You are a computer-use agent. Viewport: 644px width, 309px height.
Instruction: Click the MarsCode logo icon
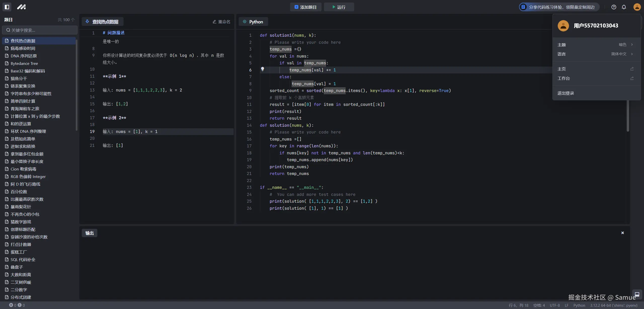tap(21, 7)
